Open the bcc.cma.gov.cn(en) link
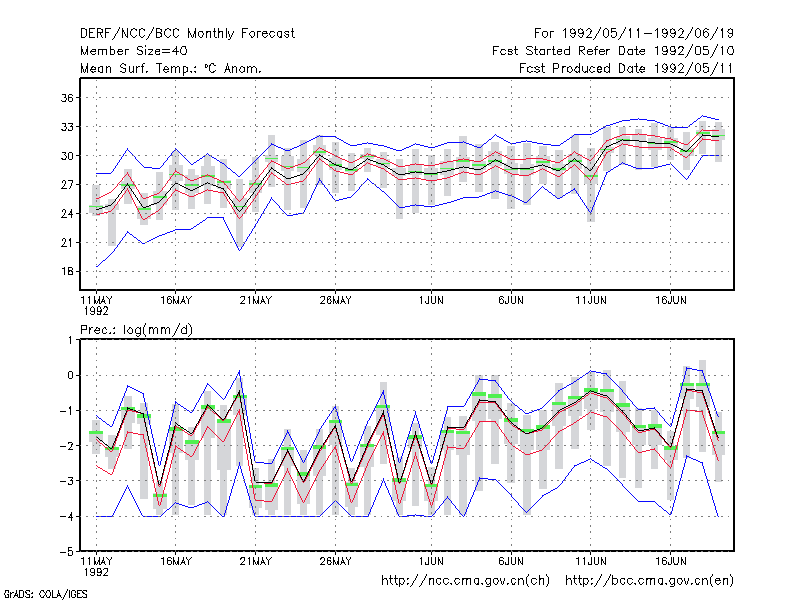The width and height of the screenshot is (800, 600). [x=649, y=581]
